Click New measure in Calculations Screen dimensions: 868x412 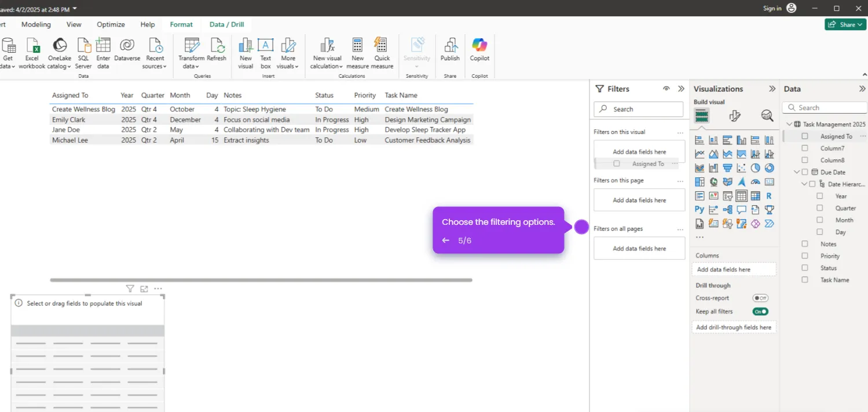tap(358, 53)
